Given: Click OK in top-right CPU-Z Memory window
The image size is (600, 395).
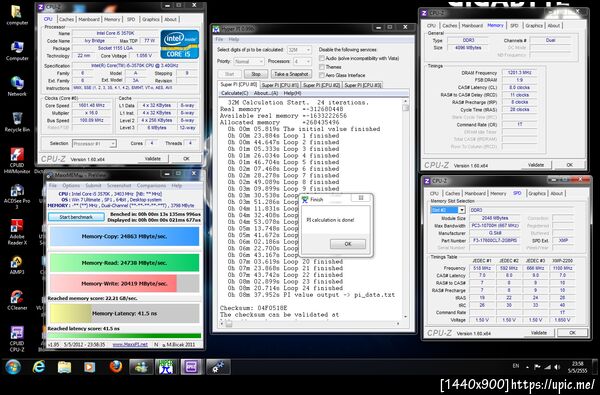Looking at the screenshot, I should [569, 165].
